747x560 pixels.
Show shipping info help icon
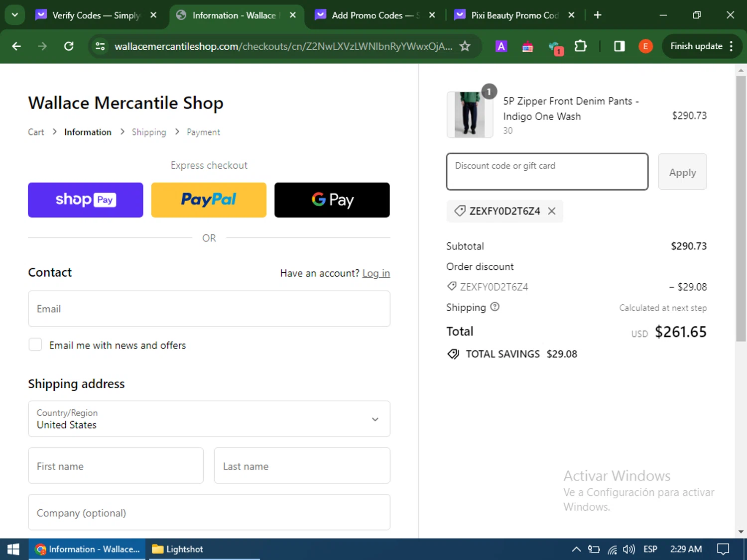point(495,307)
